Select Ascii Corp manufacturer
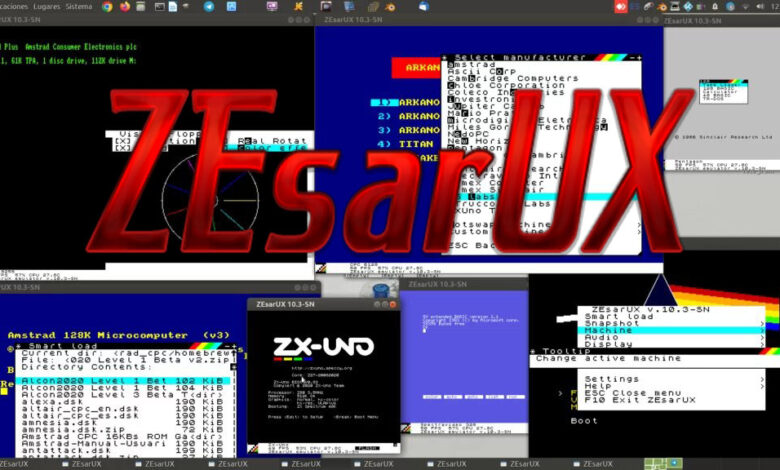 pyautogui.click(x=482, y=72)
